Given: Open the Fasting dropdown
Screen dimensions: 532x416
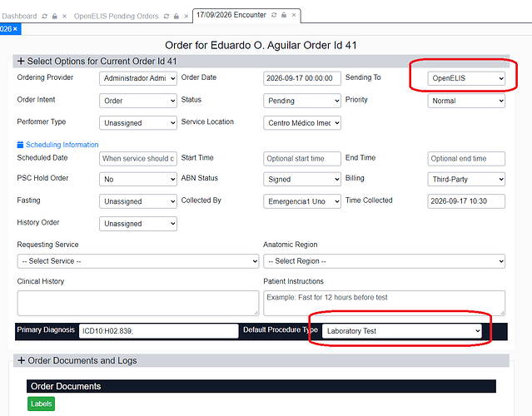Looking at the screenshot, I should point(138,201).
